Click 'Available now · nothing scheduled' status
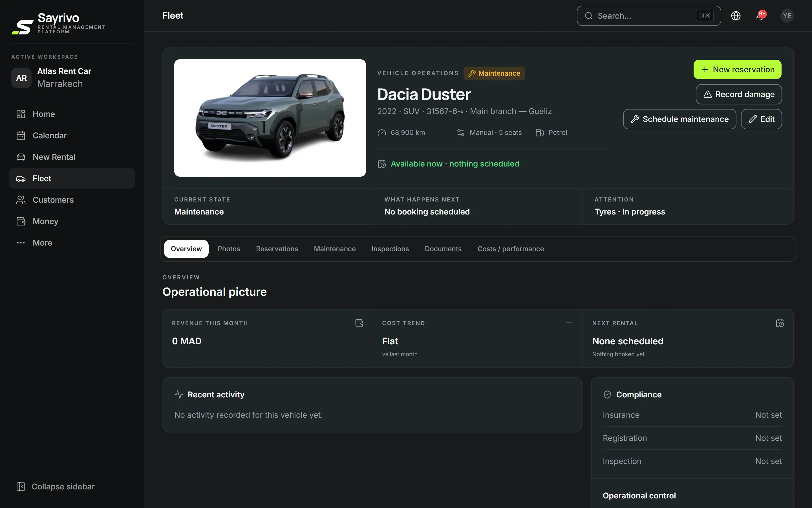The height and width of the screenshot is (508, 812). tap(455, 164)
